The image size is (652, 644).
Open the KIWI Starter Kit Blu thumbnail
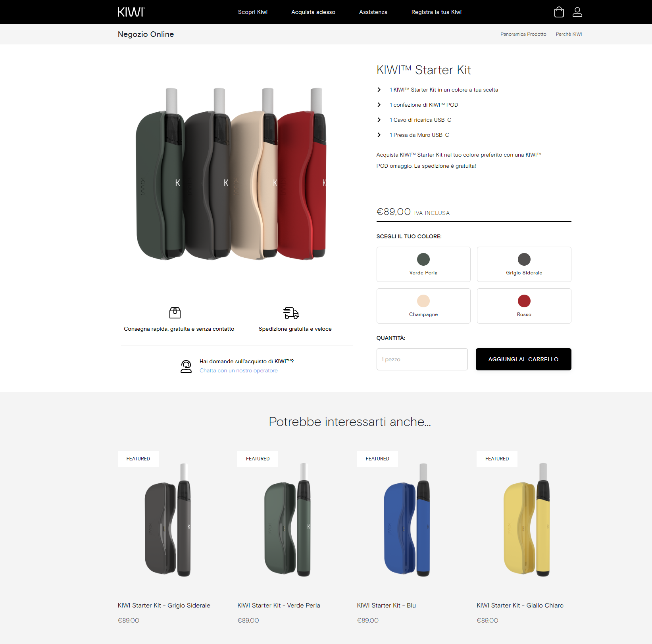tap(407, 519)
